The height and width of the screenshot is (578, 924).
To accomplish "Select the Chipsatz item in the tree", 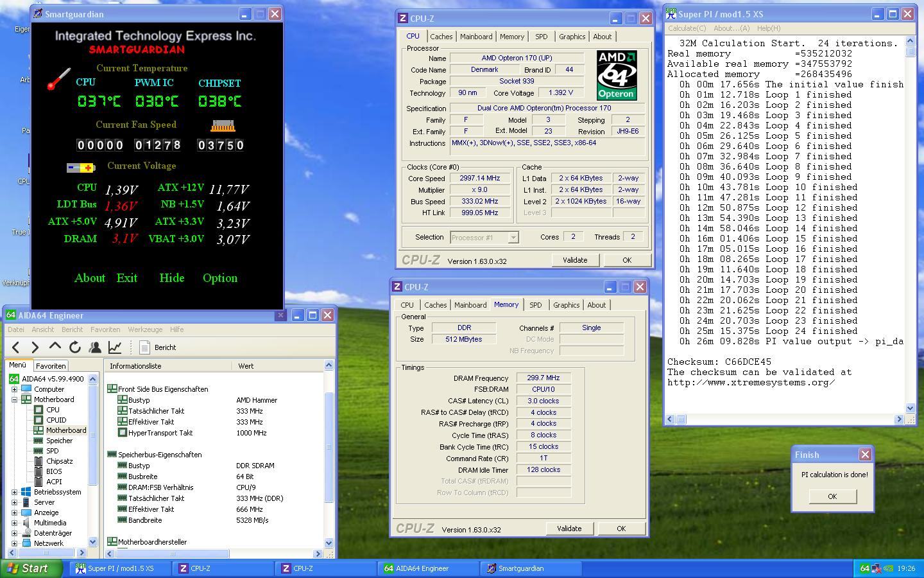I will point(59,461).
